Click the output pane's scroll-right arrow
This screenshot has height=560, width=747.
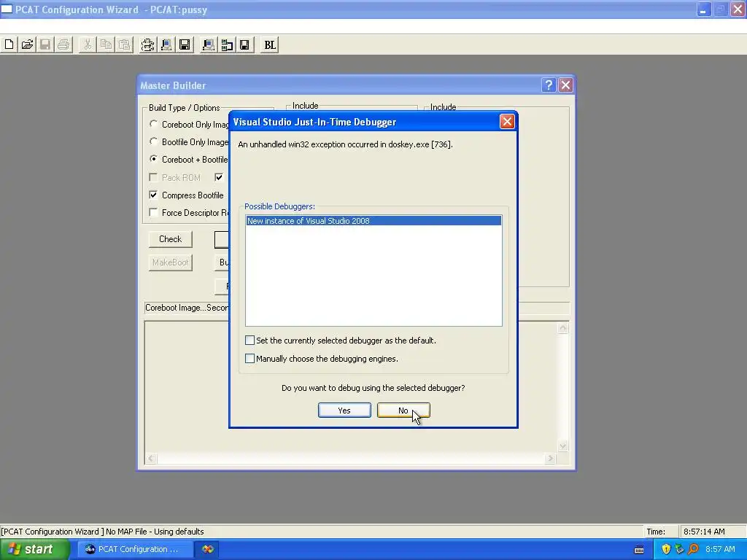[550, 459]
